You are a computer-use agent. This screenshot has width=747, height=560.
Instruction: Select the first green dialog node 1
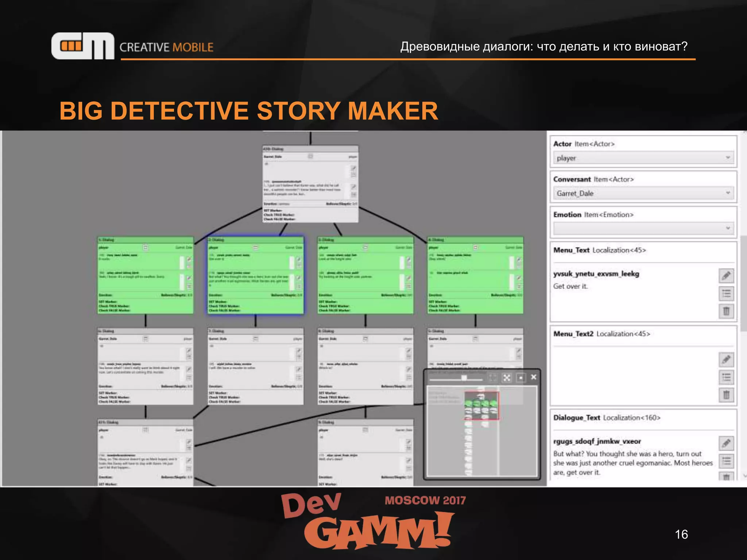coord(145,275)
